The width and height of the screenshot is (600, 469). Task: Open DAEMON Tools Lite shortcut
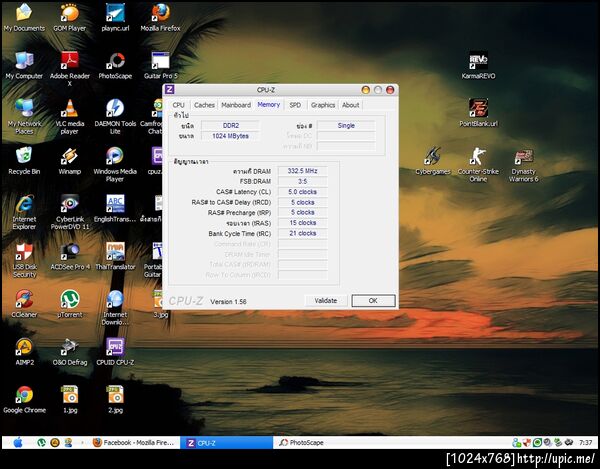115,116
